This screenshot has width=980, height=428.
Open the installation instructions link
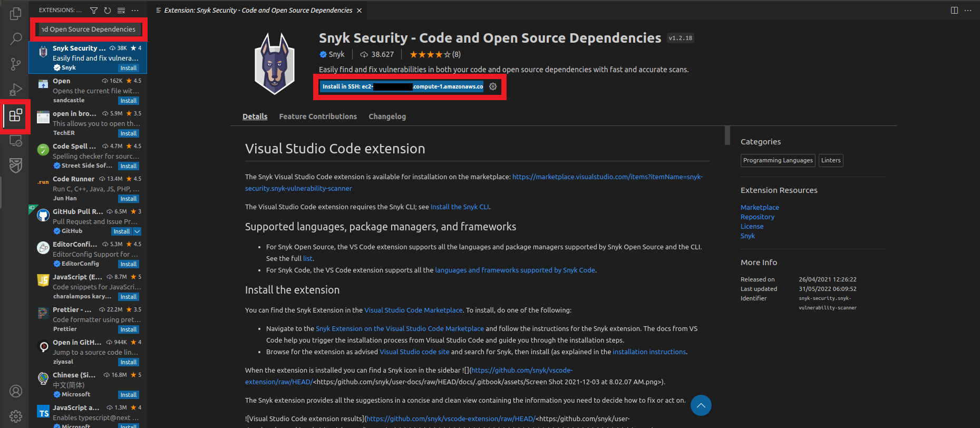pyautogui.click(x=649, y=352)
